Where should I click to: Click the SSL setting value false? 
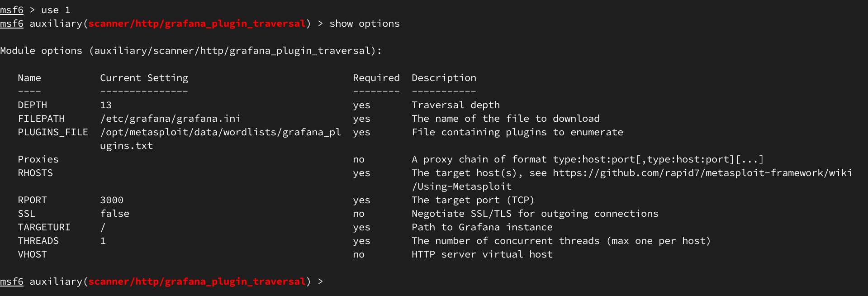point(115,214)
